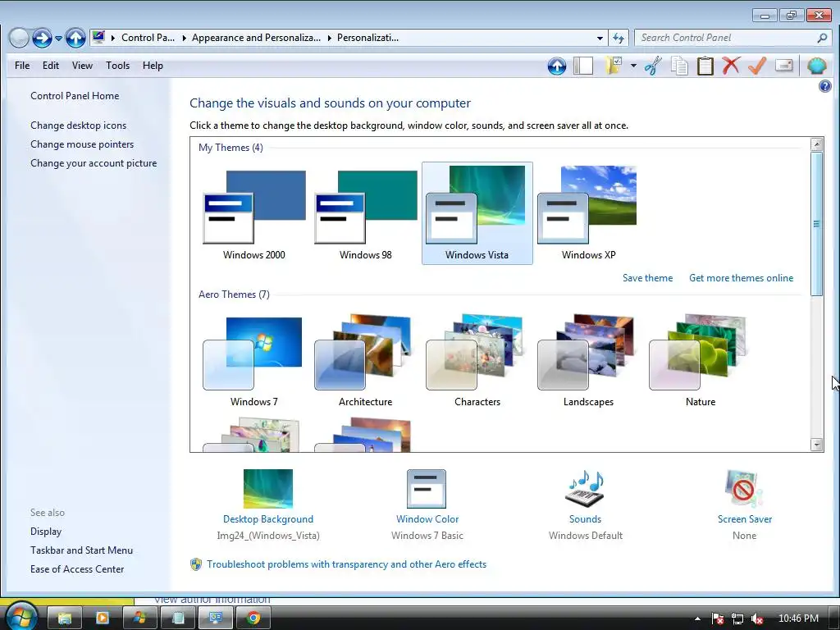Expand the arrow before Control Pa... breadcrumb
840x630 pixels.
pyautogui.click(x=113, y=38)
